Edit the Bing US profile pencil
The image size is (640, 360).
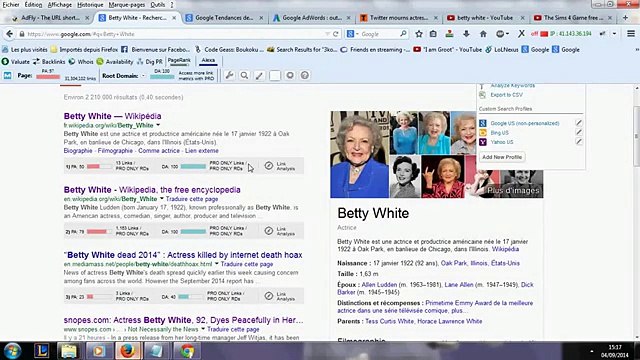(x=578, y=132)
